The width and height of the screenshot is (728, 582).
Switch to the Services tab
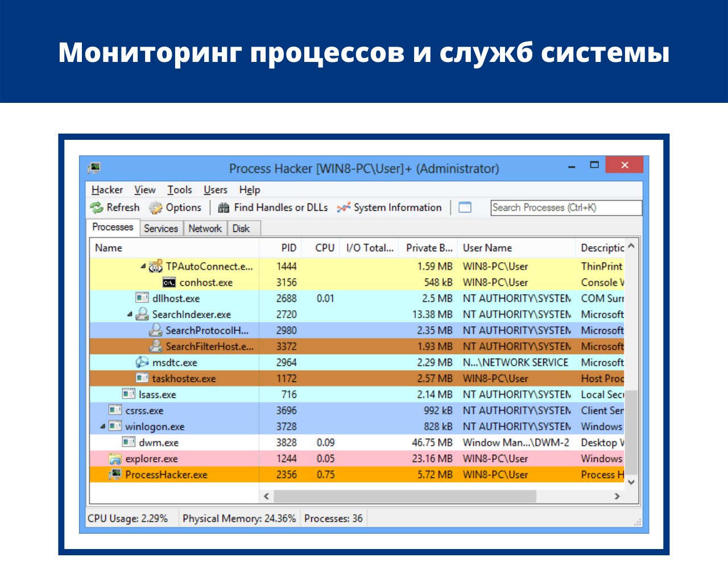tap(161, 228)
